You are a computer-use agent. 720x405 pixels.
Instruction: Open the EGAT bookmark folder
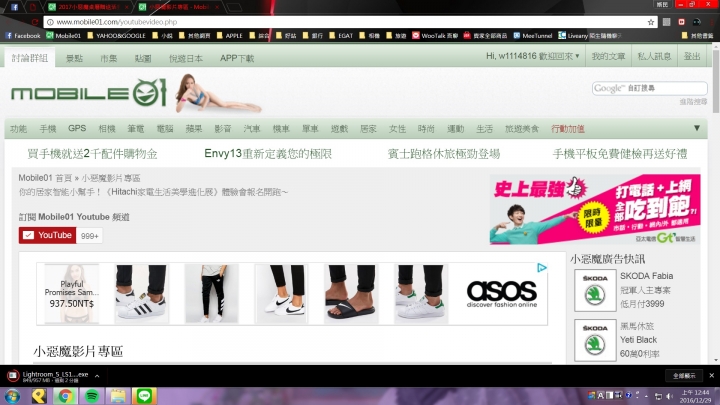[x=341, y=35]
